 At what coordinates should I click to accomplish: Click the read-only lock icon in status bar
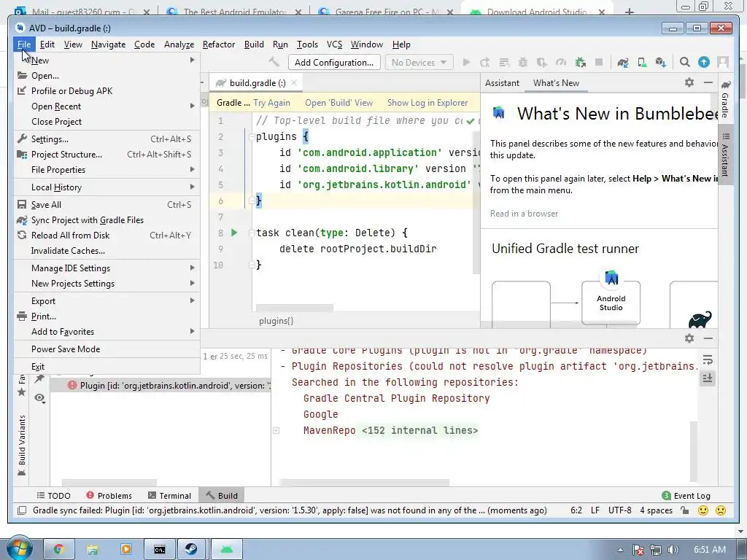coord(684,510)
